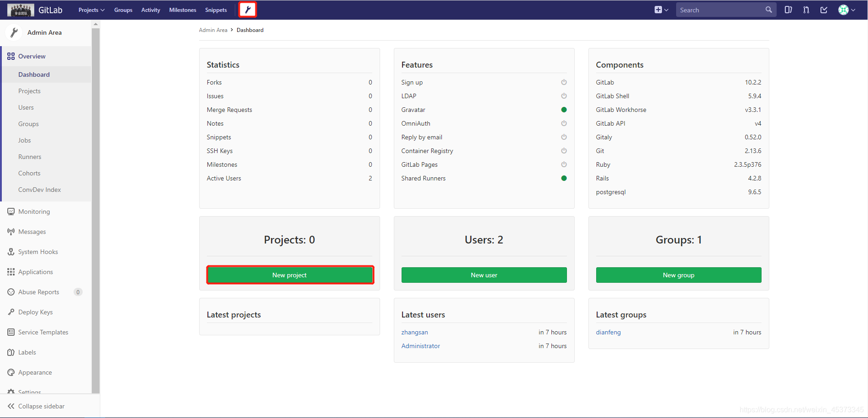Click the System Hooks anchor icon
868x418 pixels.
(x=11, y=252)
